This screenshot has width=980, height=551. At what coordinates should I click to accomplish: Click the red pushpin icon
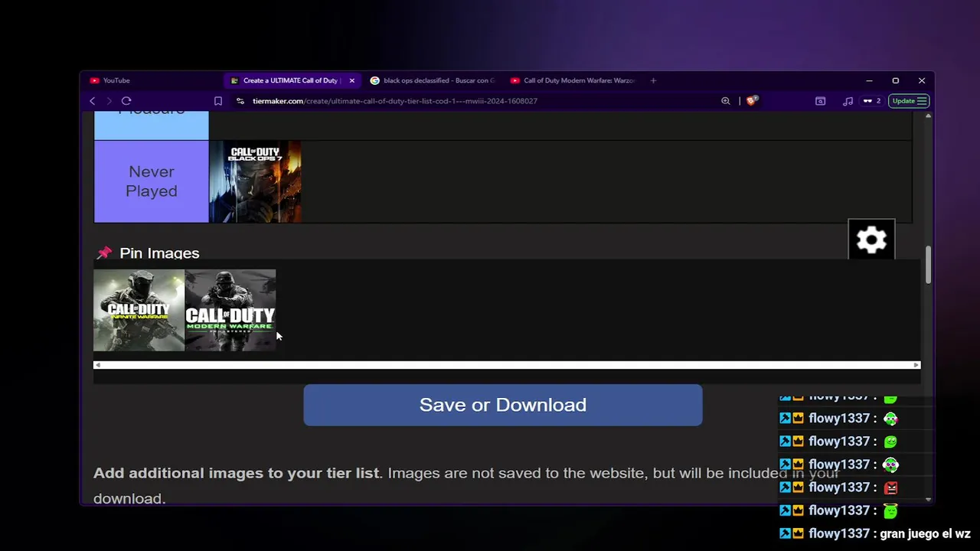click(x=104, y=253)
